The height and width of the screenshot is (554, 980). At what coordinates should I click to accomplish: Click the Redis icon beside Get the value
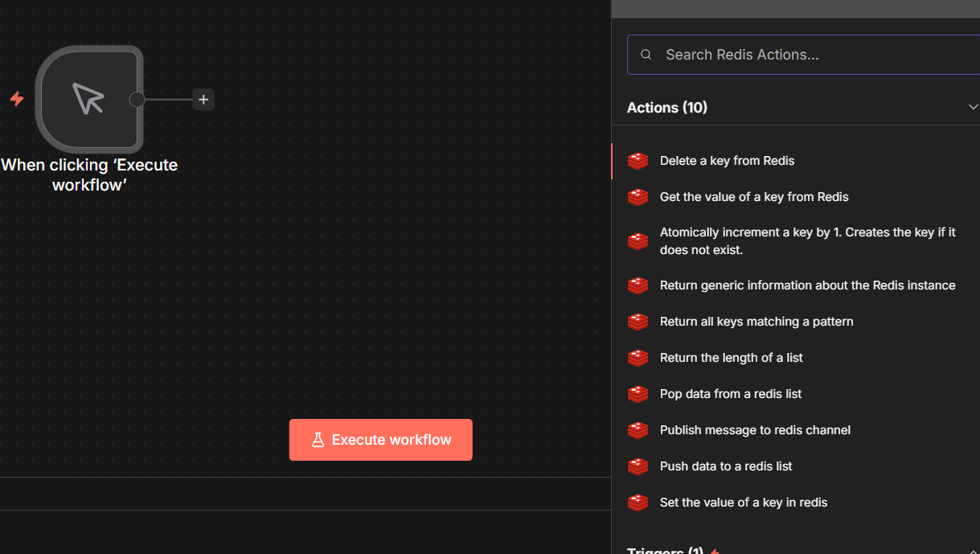[638, 197]
